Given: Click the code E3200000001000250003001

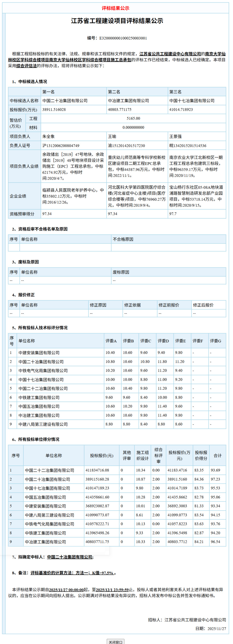Looking at the screenshot, I should click(123, 38).
